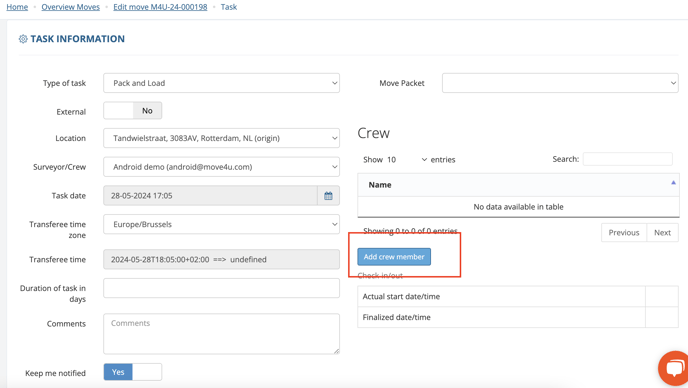Change the Show entries count dropdown
The width and height of the screenshot is (688, 388).
406,160
